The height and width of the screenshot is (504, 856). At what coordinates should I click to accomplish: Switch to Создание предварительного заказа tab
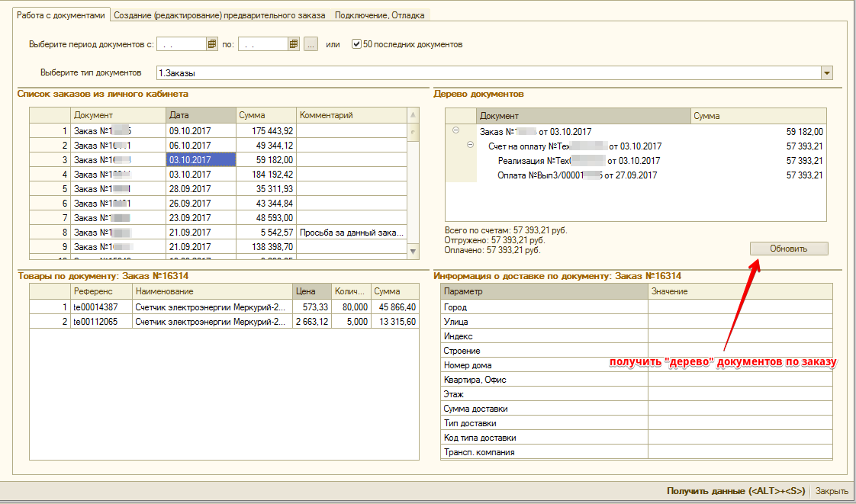click(220, 15)
